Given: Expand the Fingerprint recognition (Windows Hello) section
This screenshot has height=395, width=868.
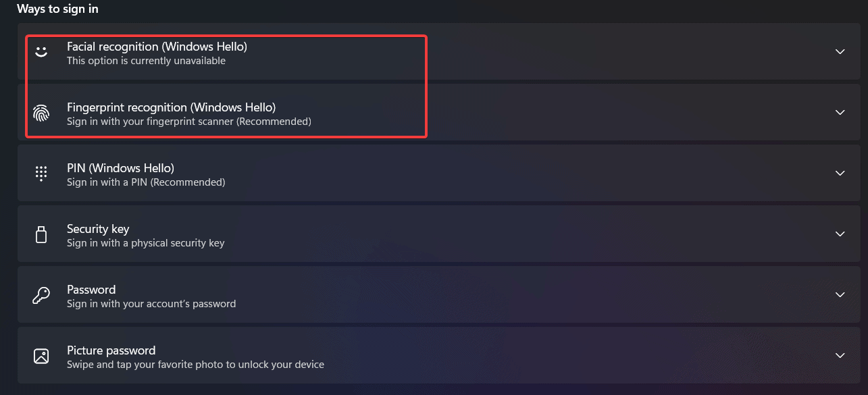Looking at the screenshot, I should 840,112.
